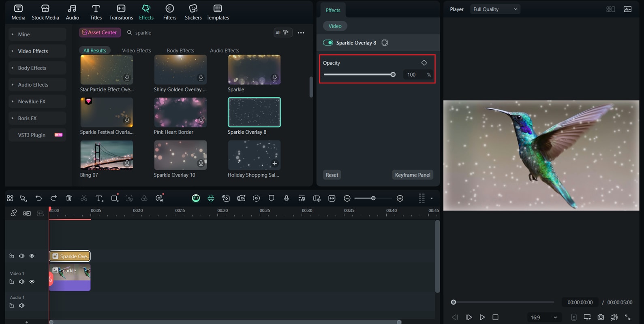
Task: Toggle the Sparkle Overlay 8 effect switch
Action: click(328, 43)
